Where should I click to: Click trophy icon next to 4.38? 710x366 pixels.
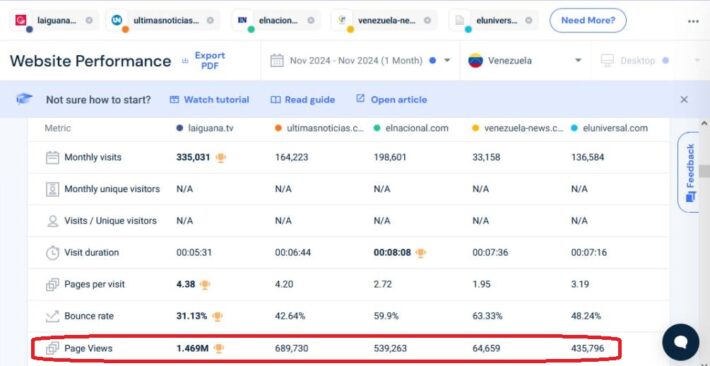[205, 284]
